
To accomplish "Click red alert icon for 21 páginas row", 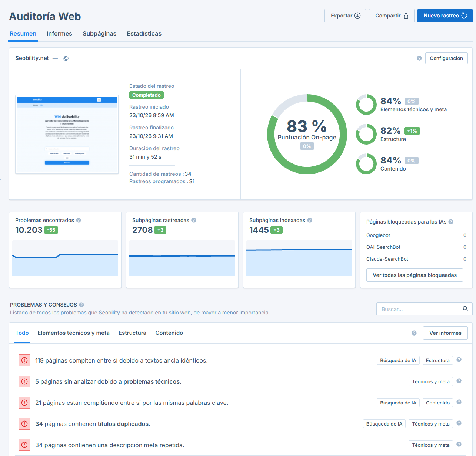I will pos(24,403).
